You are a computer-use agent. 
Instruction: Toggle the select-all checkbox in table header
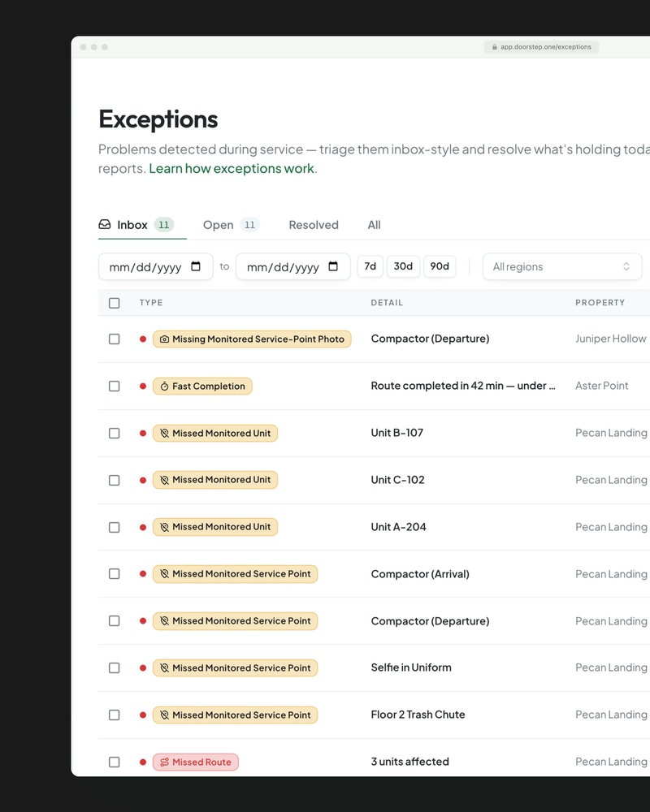click(x=114, y=303)
